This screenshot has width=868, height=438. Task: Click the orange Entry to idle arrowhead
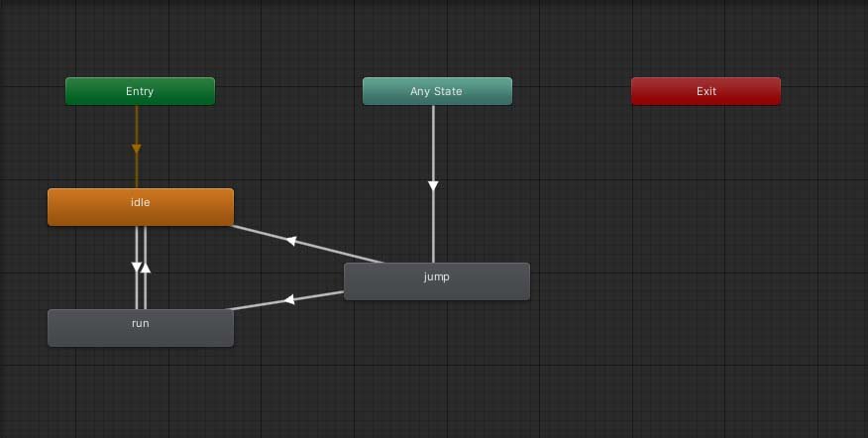tap(137, 150)
